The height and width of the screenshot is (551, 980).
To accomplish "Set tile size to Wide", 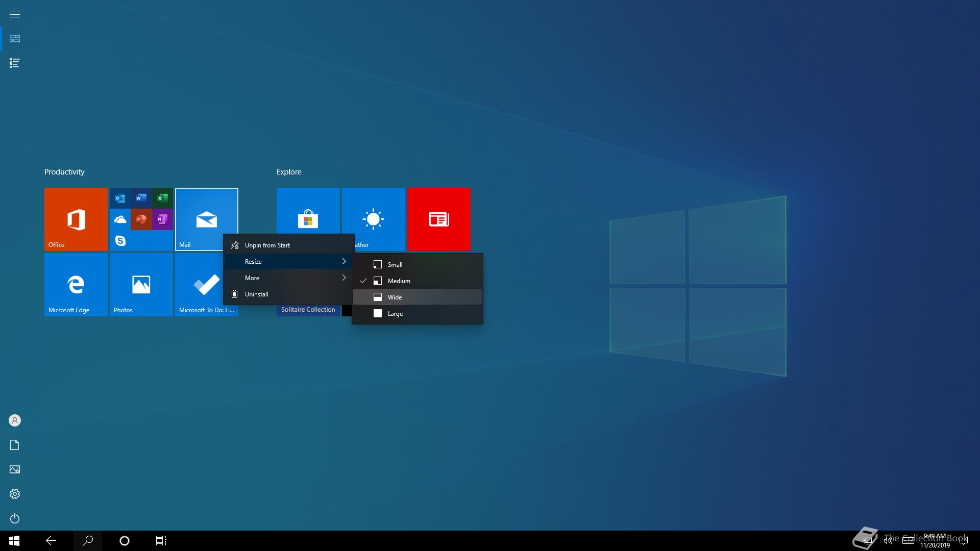I will pos(418,297).
